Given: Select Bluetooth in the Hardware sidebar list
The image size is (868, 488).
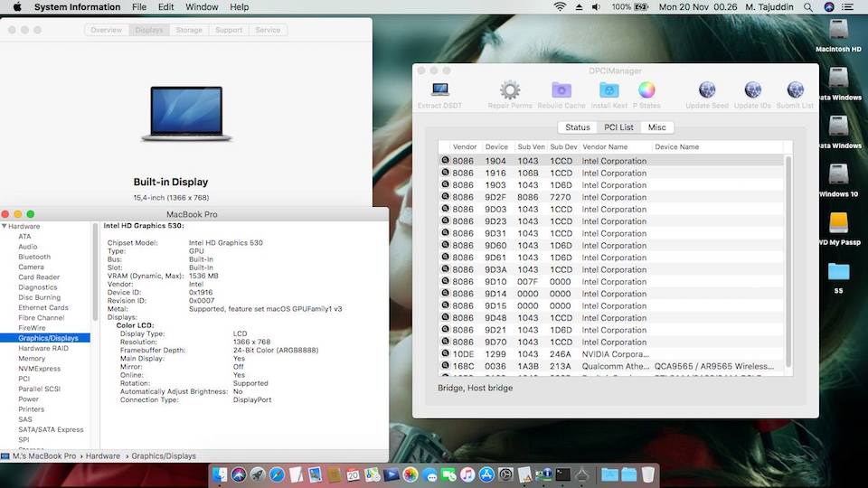Looking at the screenshot, I should click(x=34, y=257).
